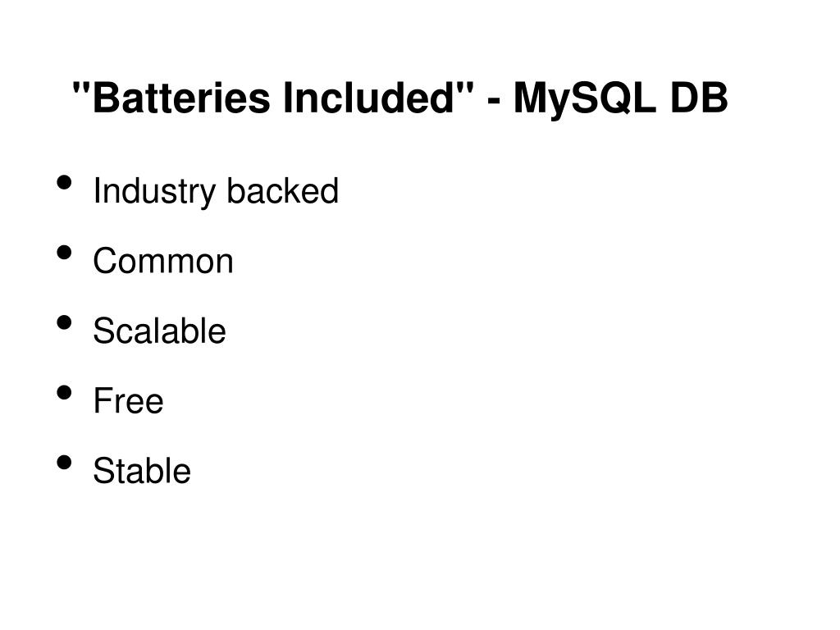Click the word "backed" in first bullet
Screen dimensions: 840x630
(x=282, y=190)
